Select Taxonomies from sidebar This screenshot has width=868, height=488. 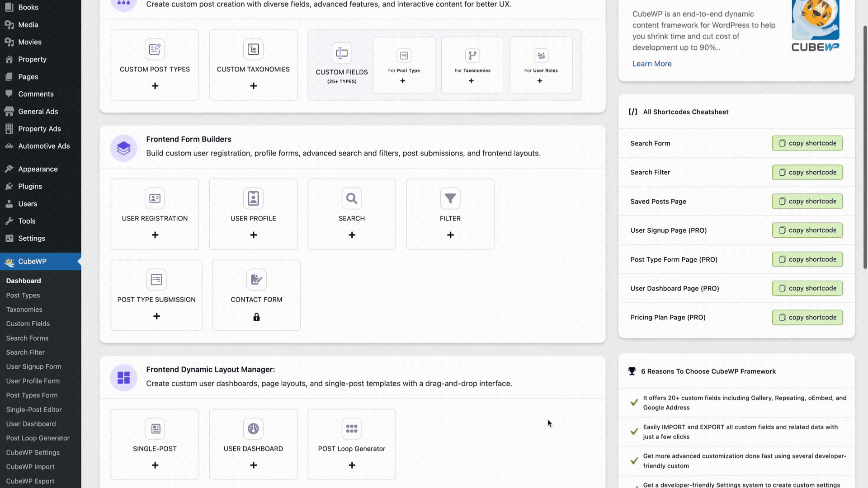pos(24,309)
